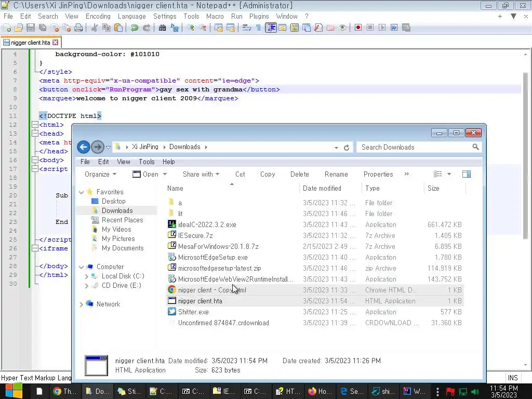
Task: Collapse the body fold marker on line 16
Action: [35, 160]
